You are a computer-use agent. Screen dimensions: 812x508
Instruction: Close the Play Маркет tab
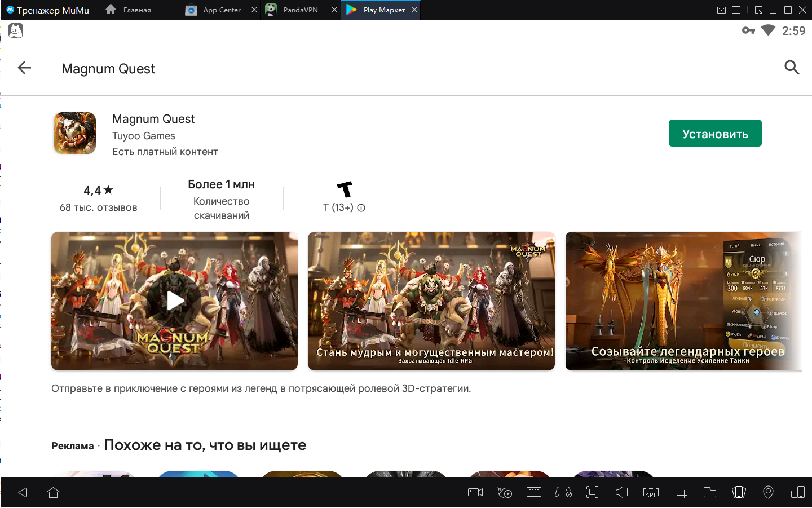(414, 10)
